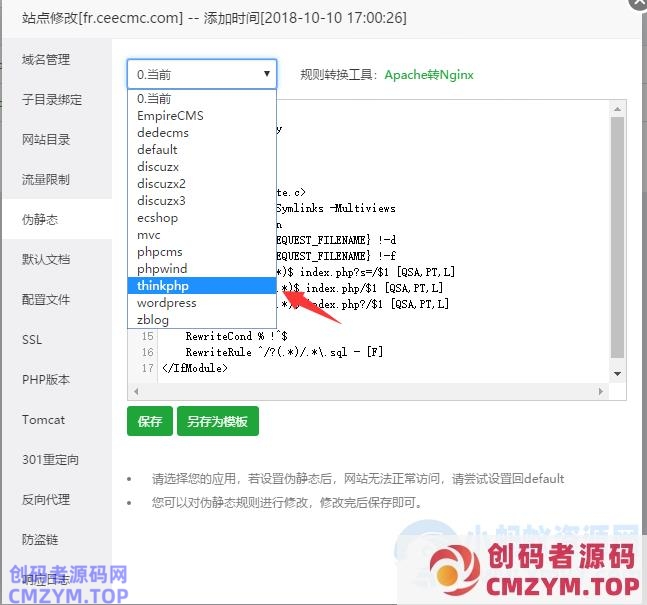Go to the 301重定向 tab
Viewport: 647px width, 605px height.
[x=50, y=460]
